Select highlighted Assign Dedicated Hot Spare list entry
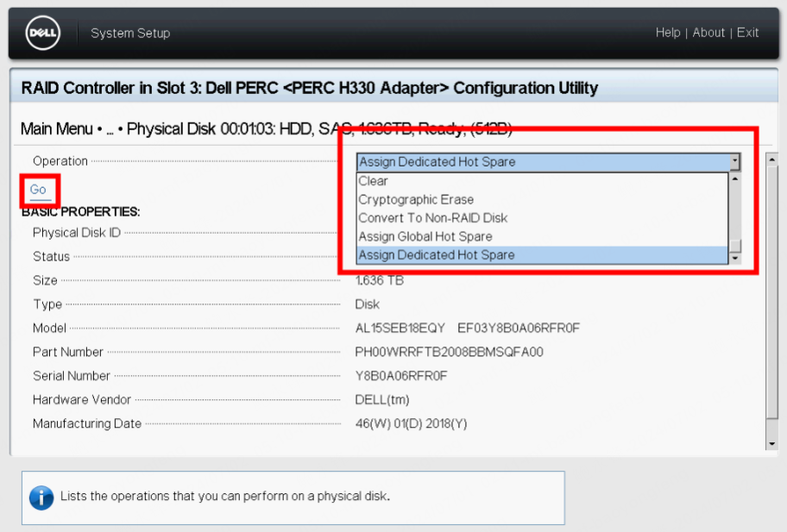This screenshot has height=532, width=787. [542, 254]
